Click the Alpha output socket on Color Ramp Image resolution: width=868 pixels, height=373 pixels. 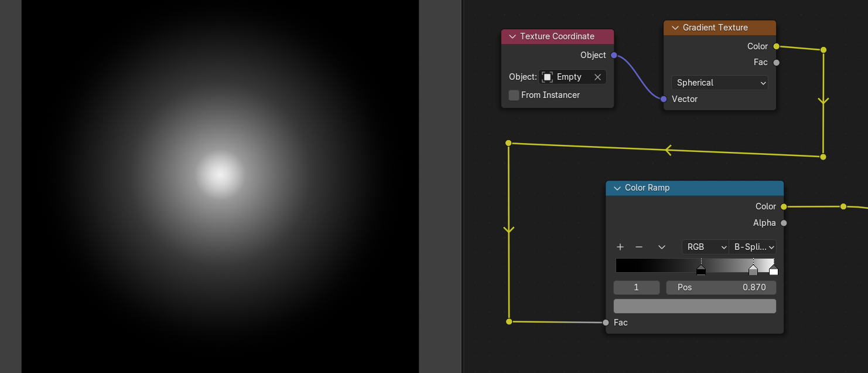(784, 223)
